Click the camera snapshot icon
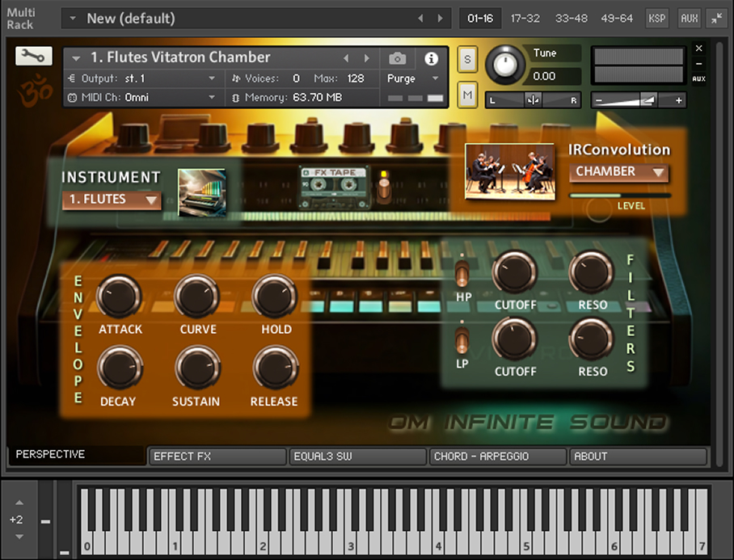Screen dimensions: 734x560 pyautogui.click(x=398, y=58)
